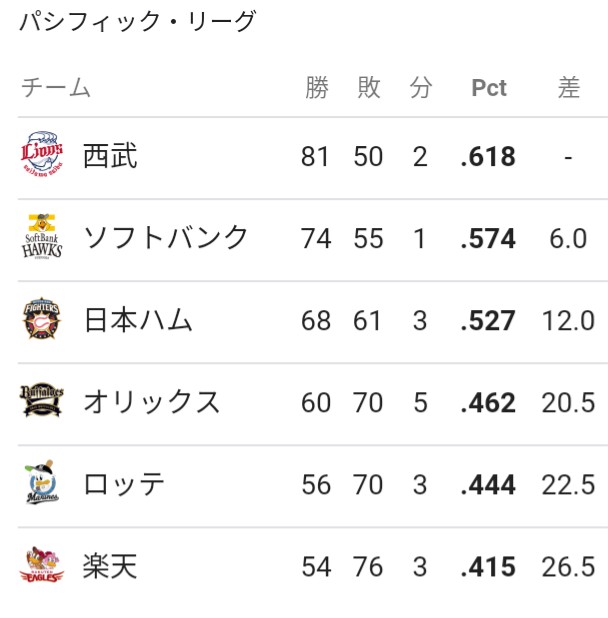Click the 分 draws column header
Viewport: 608px width, 618px height.
(421, 87)
